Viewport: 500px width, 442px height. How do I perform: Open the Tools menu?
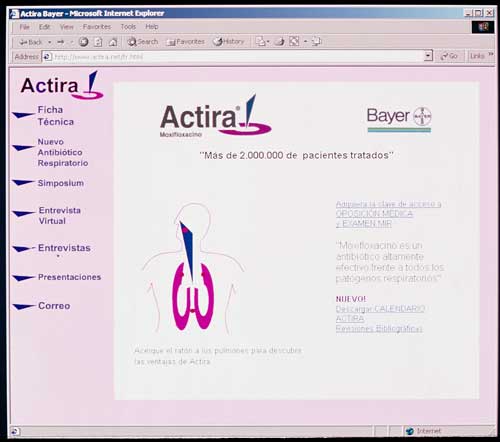[x=128, y=27]
